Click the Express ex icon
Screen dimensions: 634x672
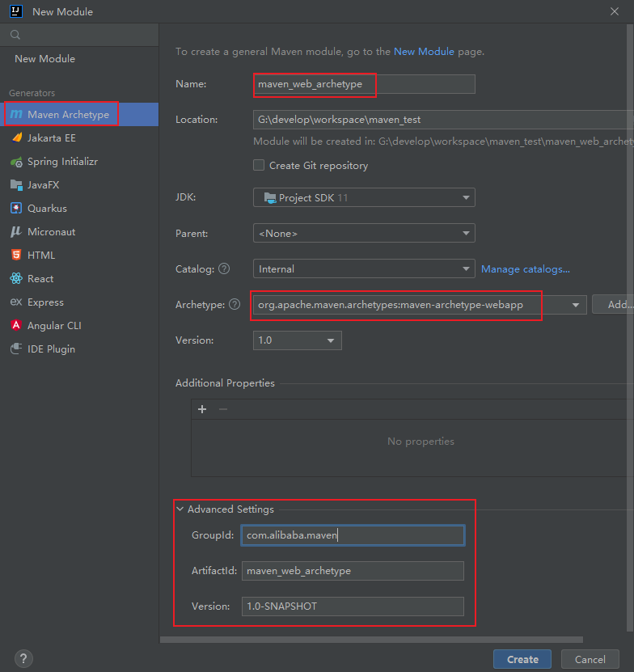tap(16, 302)
